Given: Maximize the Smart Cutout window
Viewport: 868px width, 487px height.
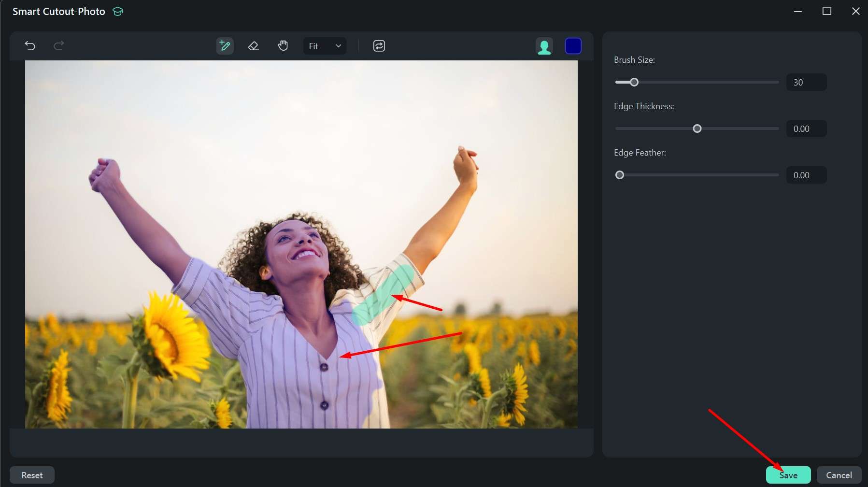Looking at the screenshot, I should tap(827, 11).
